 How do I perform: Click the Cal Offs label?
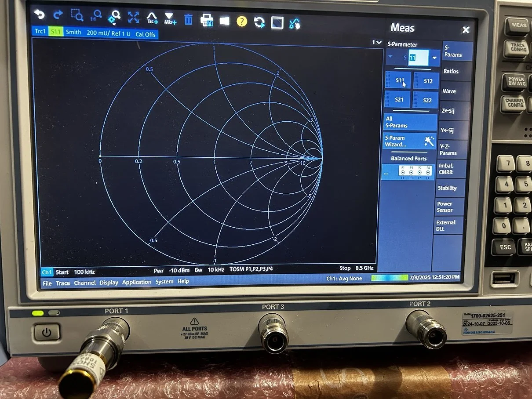tap(145, 34)
